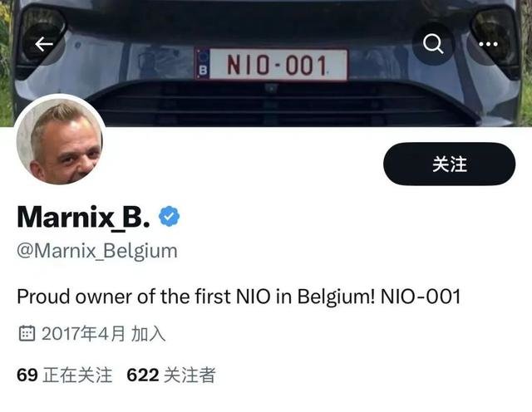This screenshot has height=412, width=532.
Task: Click the 2017年4月 加入 join date
Action: (103, 333)
